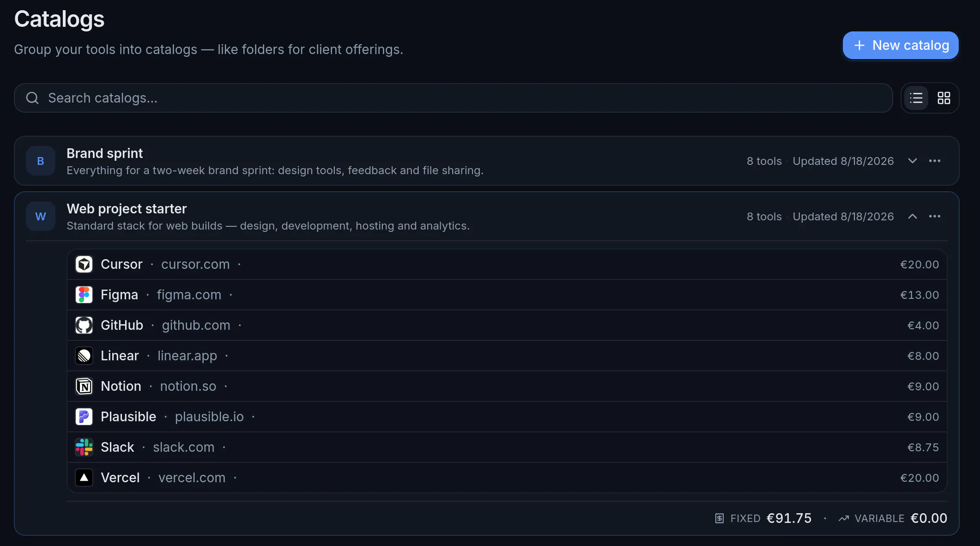Click the fixed cost receipt icon

point(720,518)
